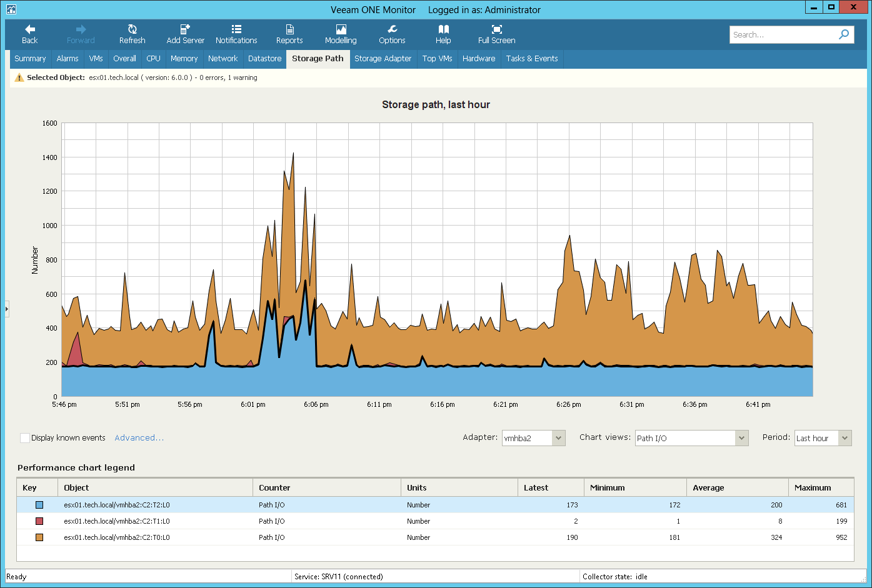Select the Storage Path tab

(318, 59)
